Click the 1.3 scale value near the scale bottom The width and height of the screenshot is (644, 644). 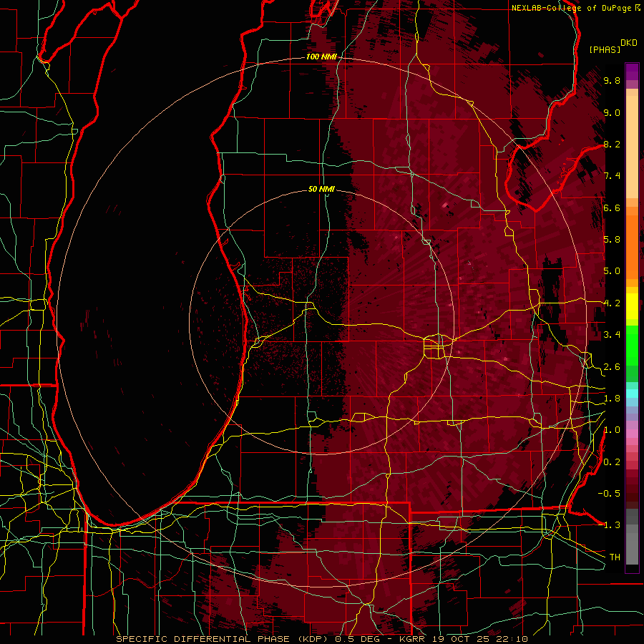click(x=612, y=525)
